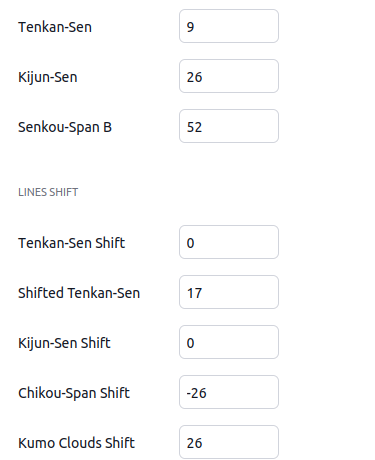375x460 pixels.
Task: Select the Chikou-Span Shift input field
Action: [229, 392]
